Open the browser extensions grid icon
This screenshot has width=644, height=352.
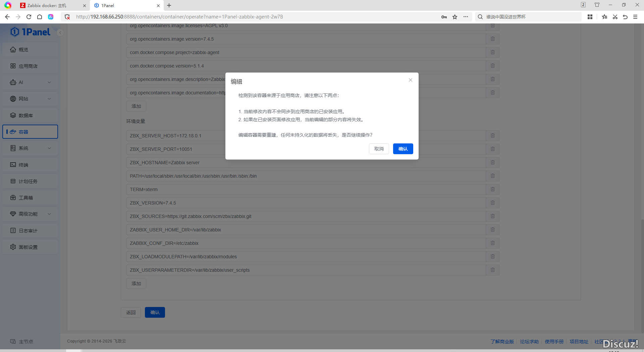[590, 17]
